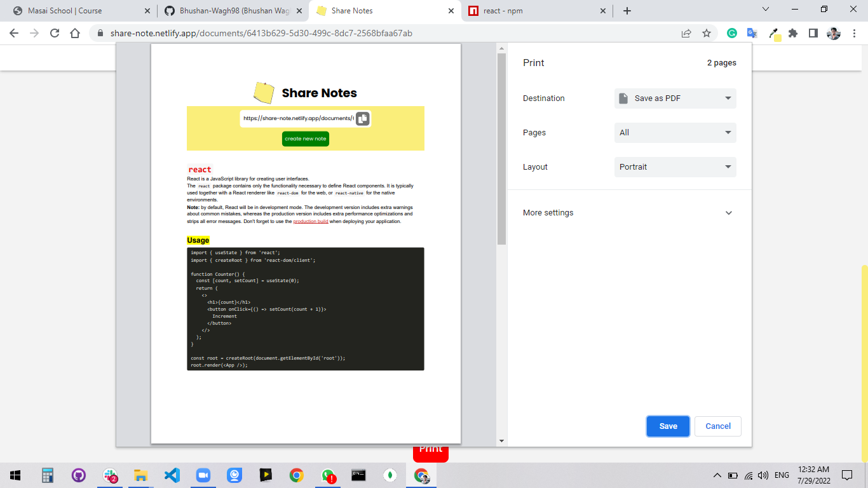The height and width of the screenshot is (488, 868).
Task: Click preview scrollbar down arrow
Action: pos(501,440)
